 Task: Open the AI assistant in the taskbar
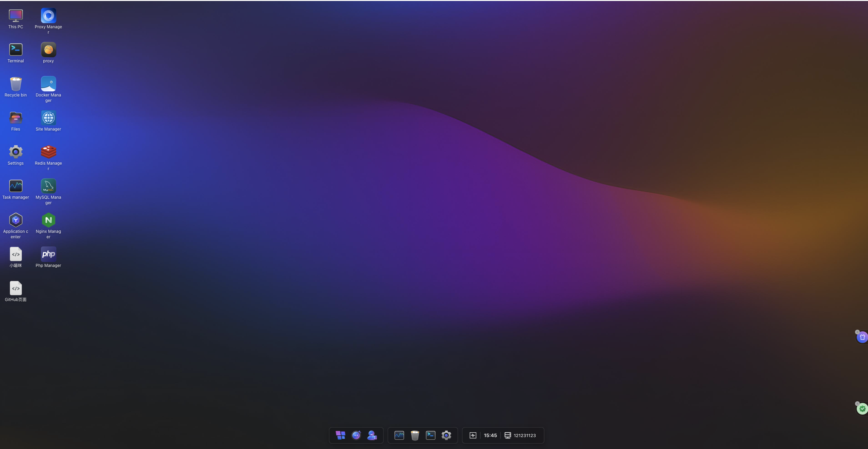[356, 435]
